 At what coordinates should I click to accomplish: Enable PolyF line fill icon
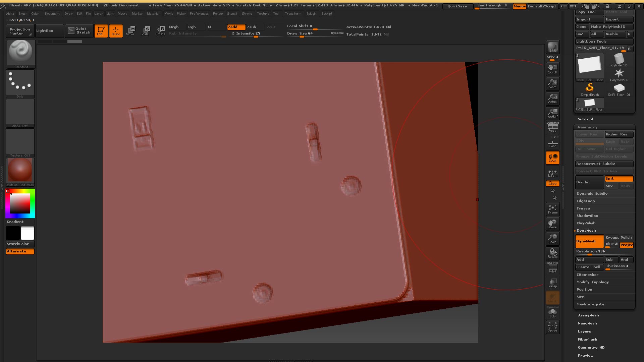(x=552, y=268)
